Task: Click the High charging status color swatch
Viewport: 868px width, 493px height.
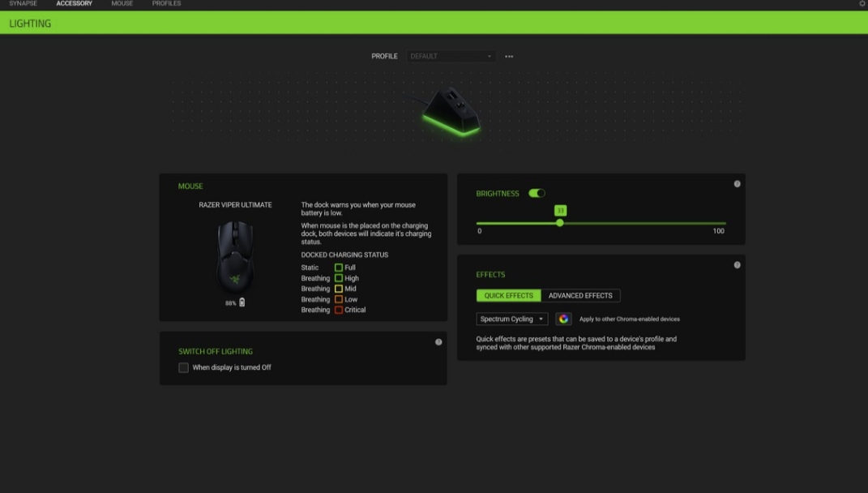Action: pos(338,278)
